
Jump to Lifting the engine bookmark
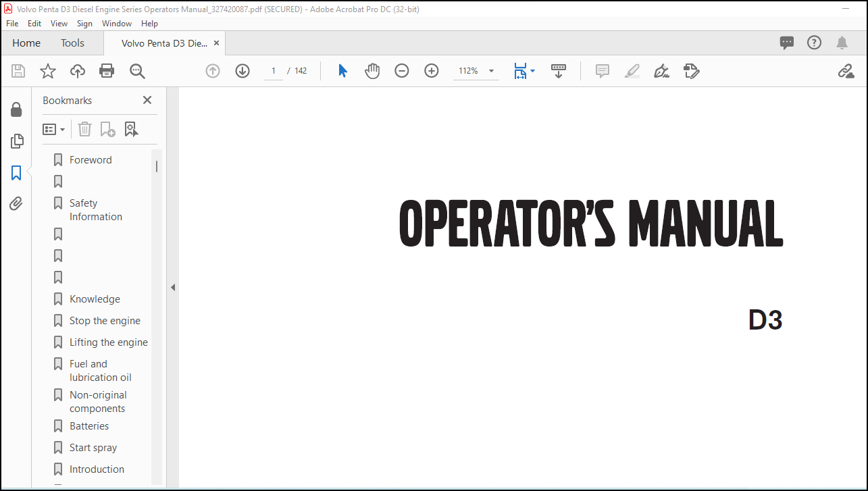click(x=109, y=342)
